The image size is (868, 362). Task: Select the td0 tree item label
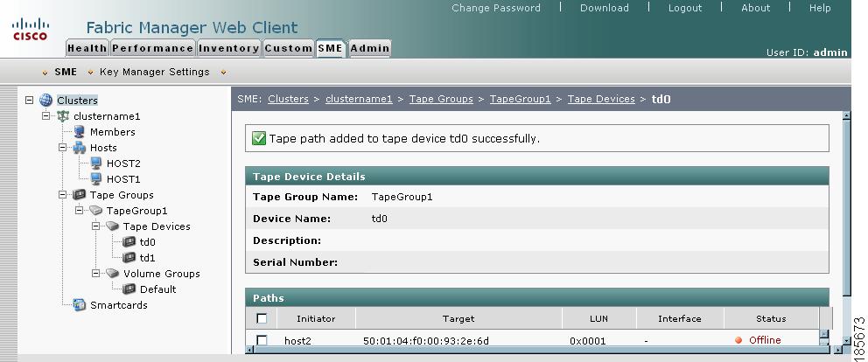tap(147, 242)
